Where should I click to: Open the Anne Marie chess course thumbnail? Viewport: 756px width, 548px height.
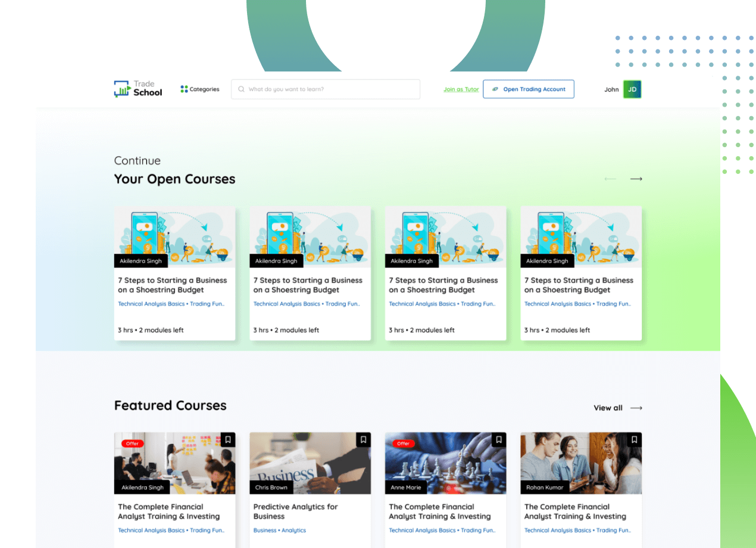446,463
